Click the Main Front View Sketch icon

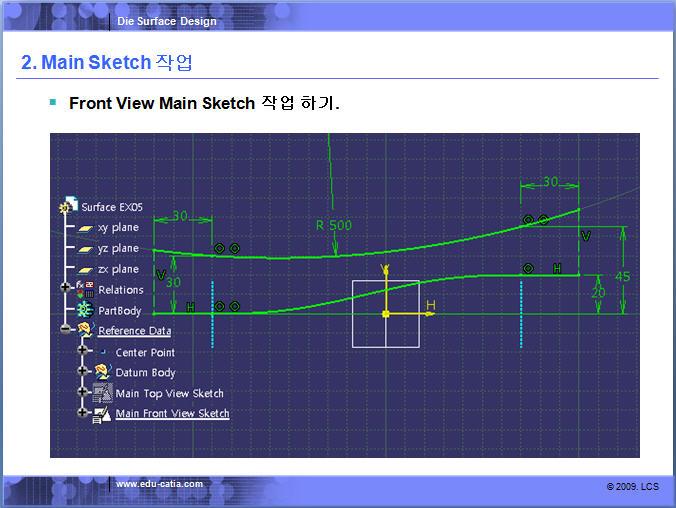click(x=102, y=413)
